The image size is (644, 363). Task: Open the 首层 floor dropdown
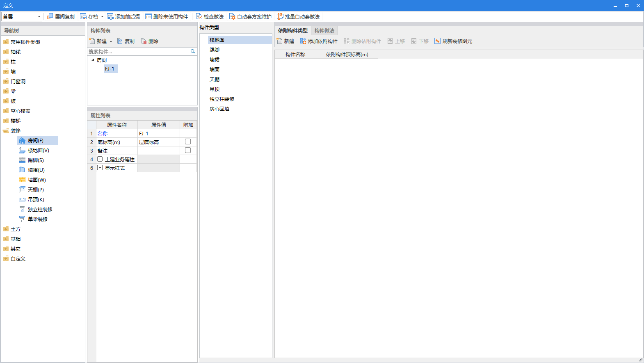(39, 16)
